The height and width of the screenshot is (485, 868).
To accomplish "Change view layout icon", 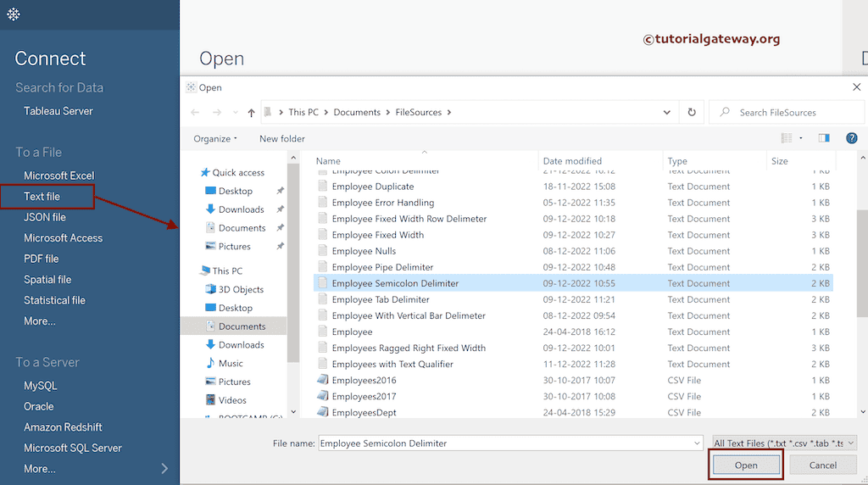I will pos(786,138).
